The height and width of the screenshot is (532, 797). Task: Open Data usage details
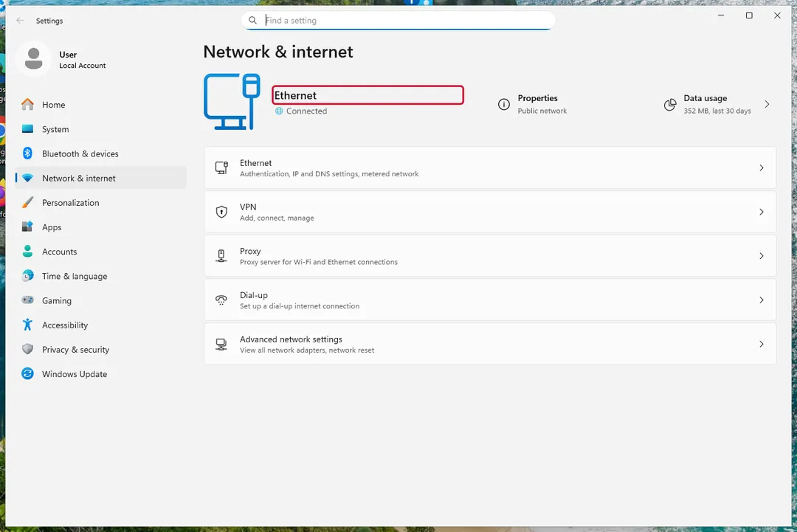pyautogui.click(x=717, y=104)
